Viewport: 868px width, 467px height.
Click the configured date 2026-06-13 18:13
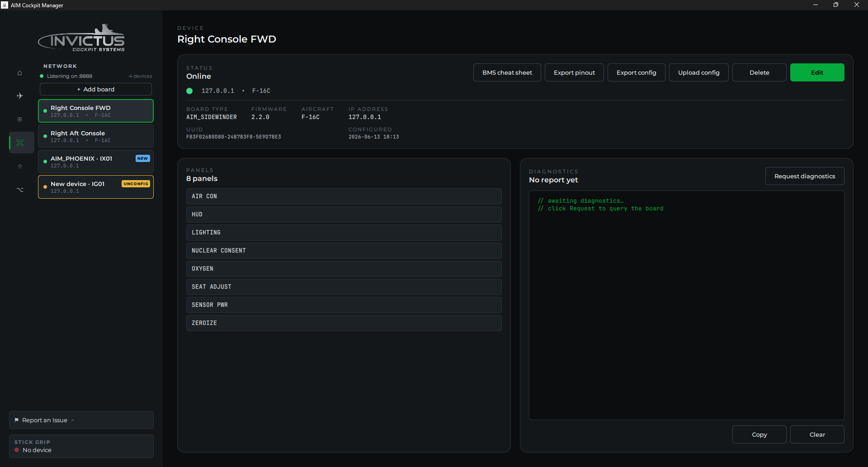click(374, 137)
